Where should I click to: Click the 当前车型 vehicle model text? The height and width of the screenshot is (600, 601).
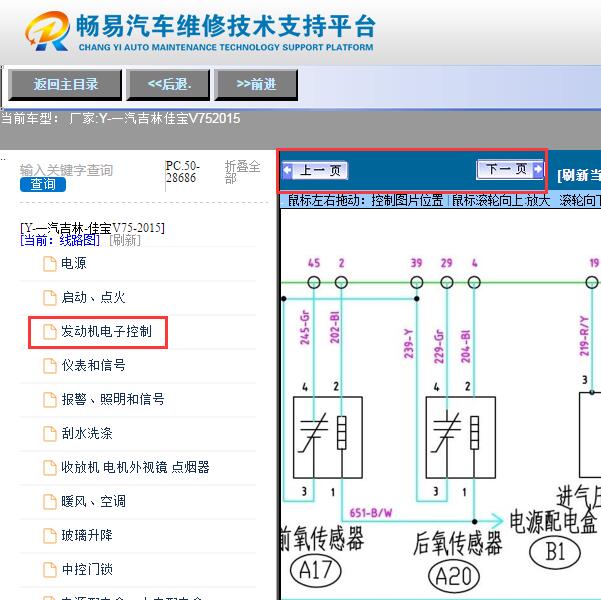(120, 118)
